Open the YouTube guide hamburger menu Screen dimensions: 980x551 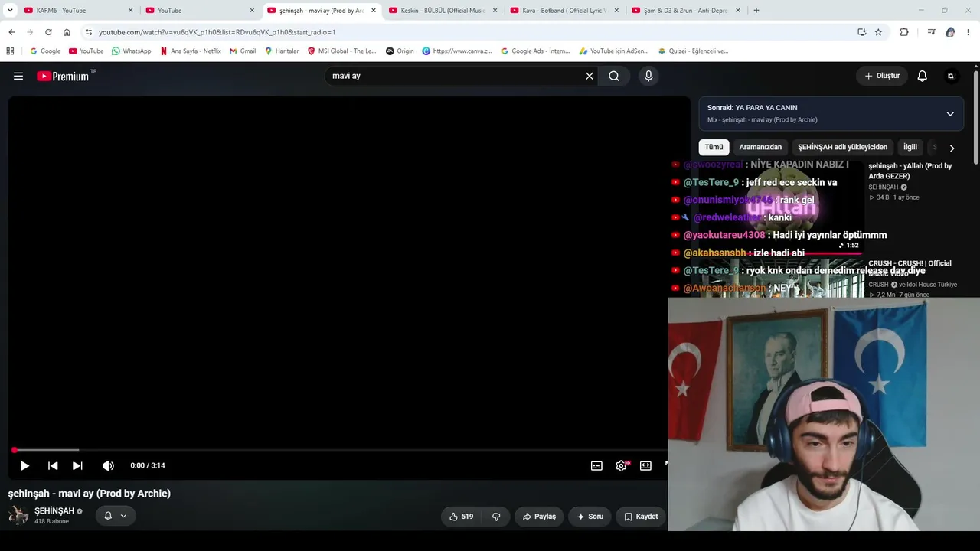tap(18, 76)
